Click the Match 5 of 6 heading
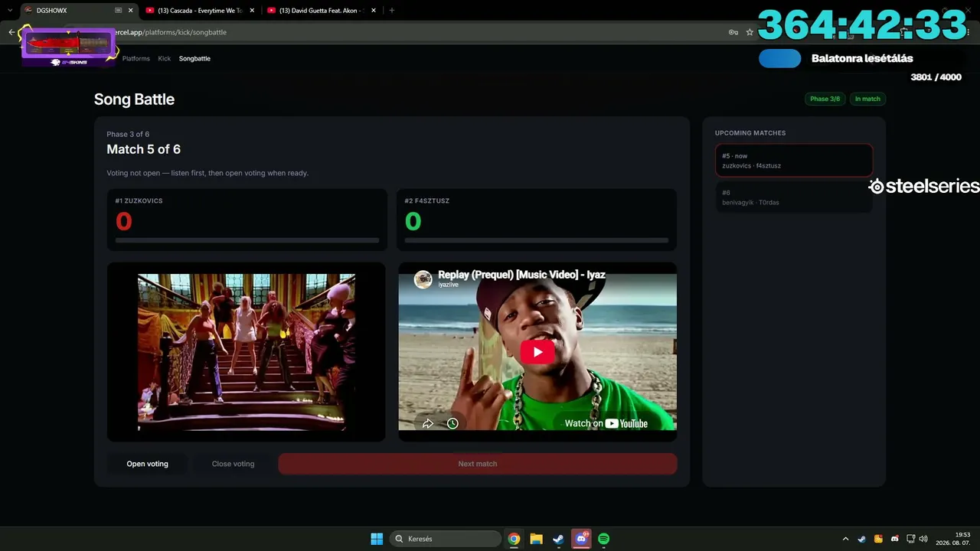Viewport: 980px width, 551px height. tap(144, 149)
